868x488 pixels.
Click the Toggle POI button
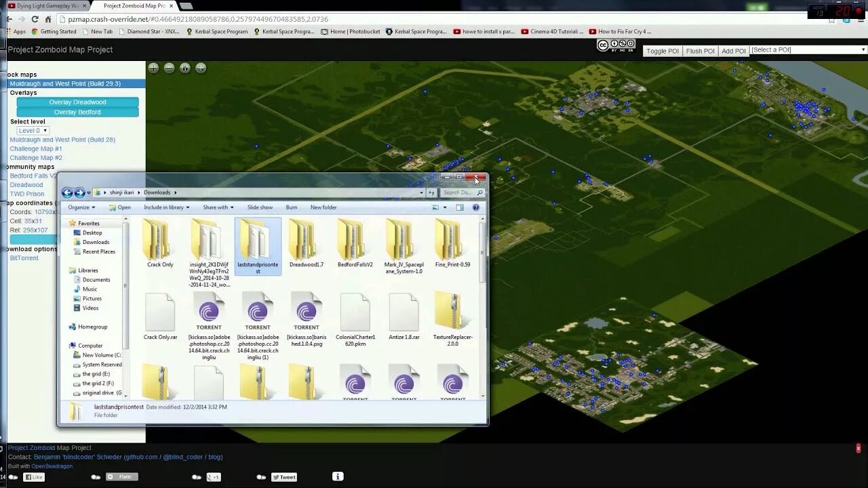click(x=663, y=51)
